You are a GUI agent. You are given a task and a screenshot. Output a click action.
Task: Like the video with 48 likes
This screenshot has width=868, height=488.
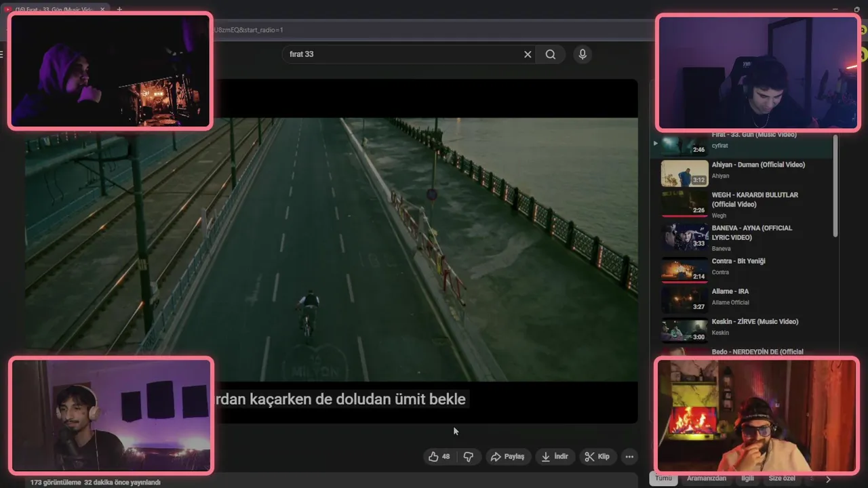pyautogui.click(x=439, y=457)
